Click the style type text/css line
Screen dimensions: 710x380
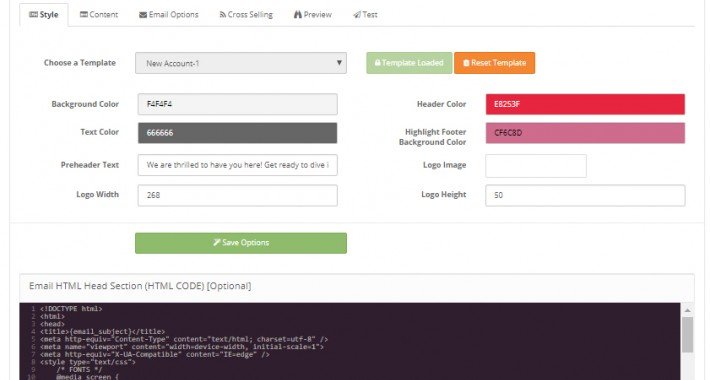(88, 362)
